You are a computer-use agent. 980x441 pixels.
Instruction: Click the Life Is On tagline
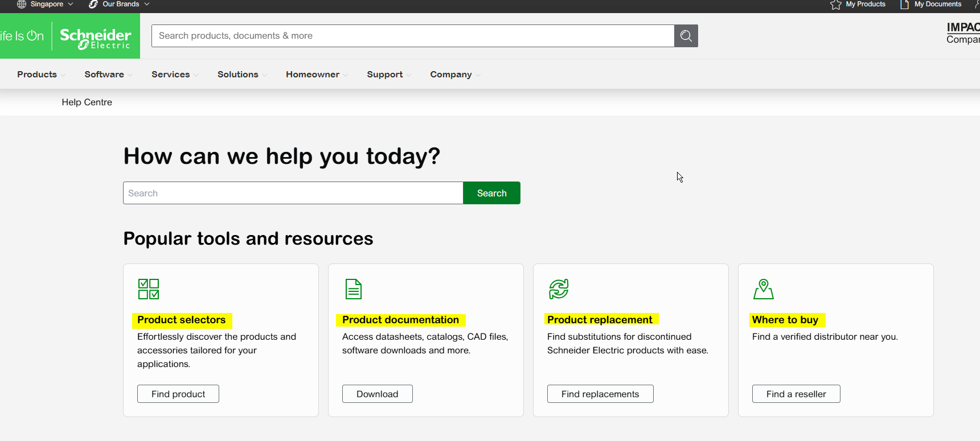[x=22, y=36]
